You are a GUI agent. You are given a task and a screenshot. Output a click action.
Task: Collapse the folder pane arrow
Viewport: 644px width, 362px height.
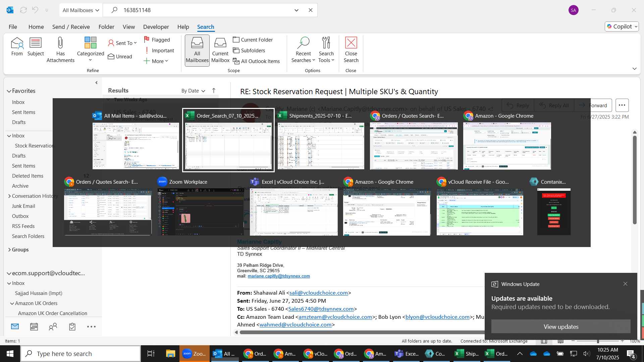pyautogui.click(x=96, y=82)
